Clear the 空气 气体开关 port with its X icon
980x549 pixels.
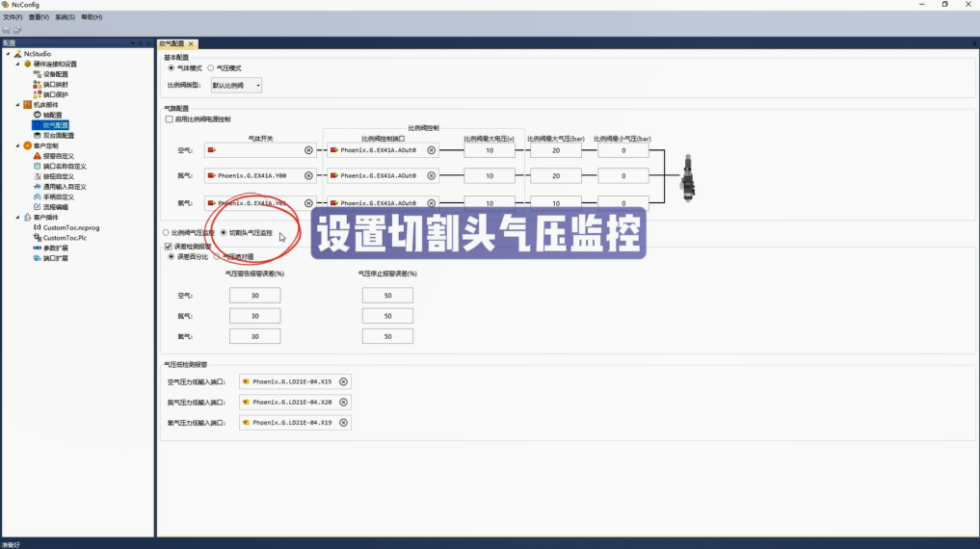coord(308,150)
